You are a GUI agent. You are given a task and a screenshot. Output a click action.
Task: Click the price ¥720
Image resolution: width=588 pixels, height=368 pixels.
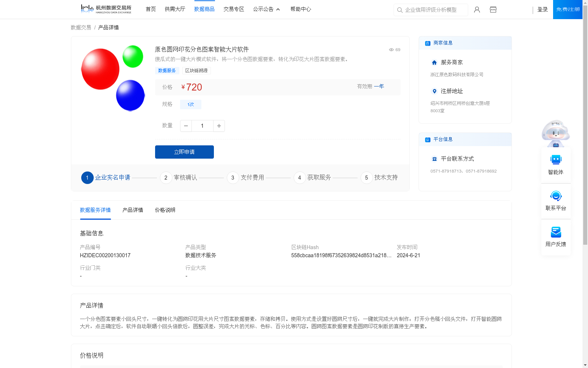192,87
